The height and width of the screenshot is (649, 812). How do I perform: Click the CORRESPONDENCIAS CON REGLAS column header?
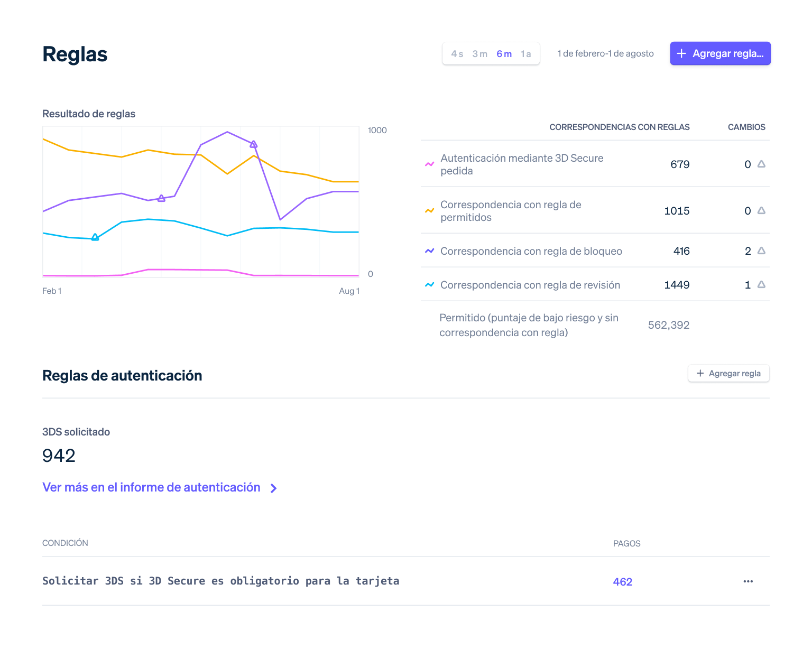pyautogui.click(x=620, y=127)
